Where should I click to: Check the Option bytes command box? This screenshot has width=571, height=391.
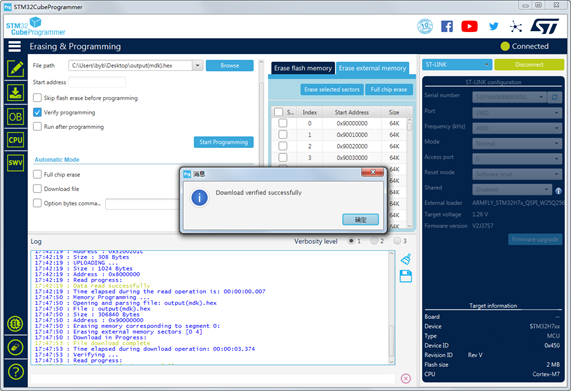tap(37, 203)
